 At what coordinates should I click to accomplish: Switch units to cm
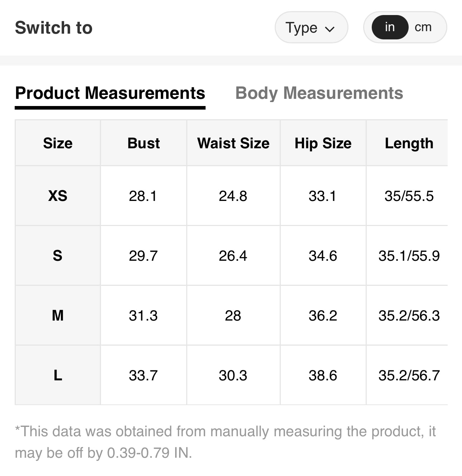click(x=423, y=27)
